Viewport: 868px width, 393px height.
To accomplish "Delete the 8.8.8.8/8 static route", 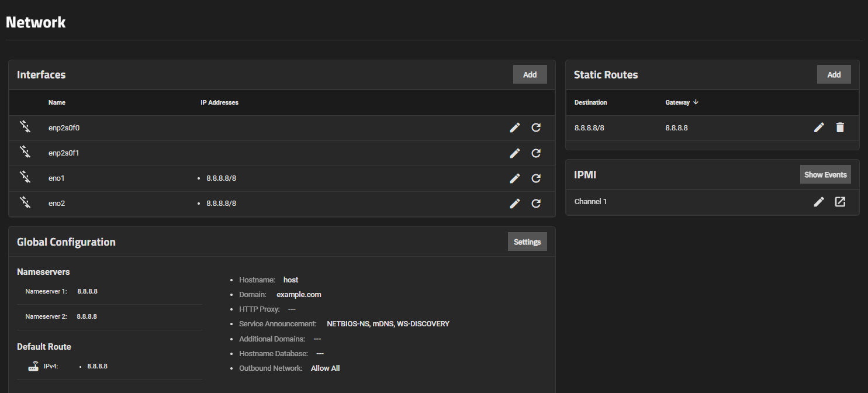I will [x=840, y=127].
